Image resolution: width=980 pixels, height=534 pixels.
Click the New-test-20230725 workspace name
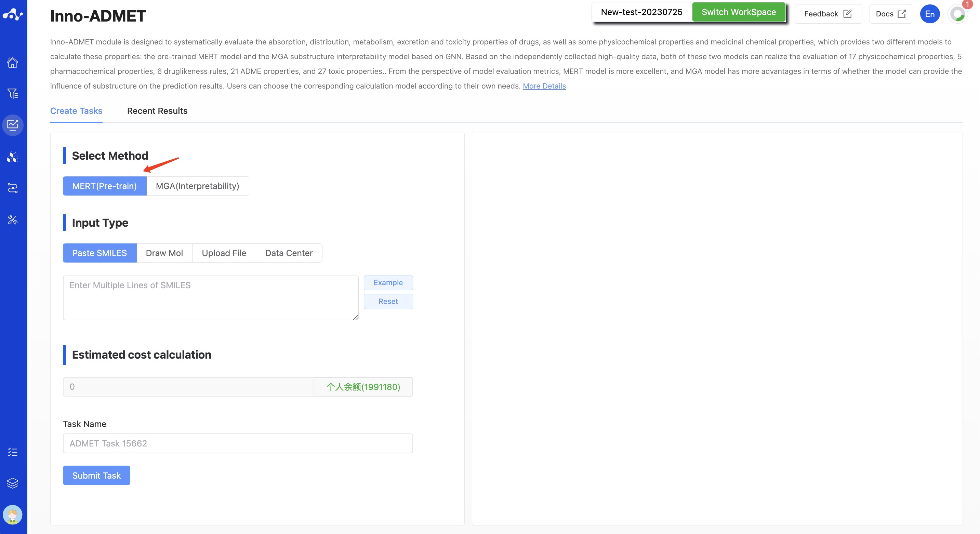[x=642, y=12]
